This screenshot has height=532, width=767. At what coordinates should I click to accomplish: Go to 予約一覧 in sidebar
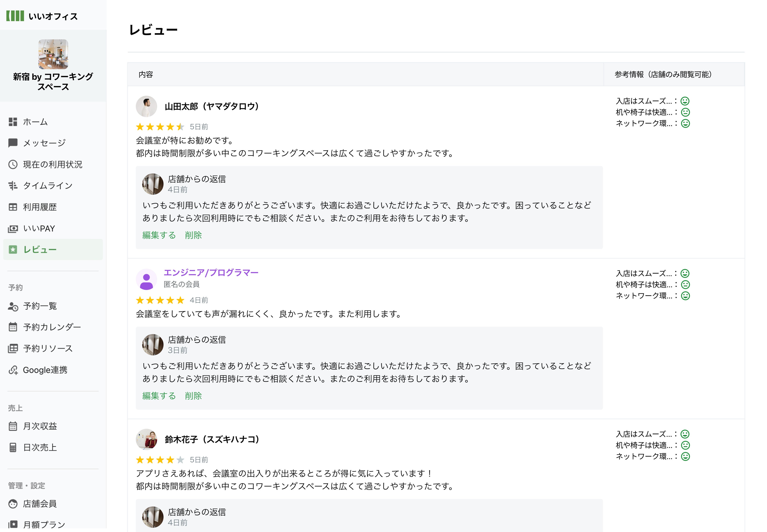pyautogui.click(x=40, y=306)
